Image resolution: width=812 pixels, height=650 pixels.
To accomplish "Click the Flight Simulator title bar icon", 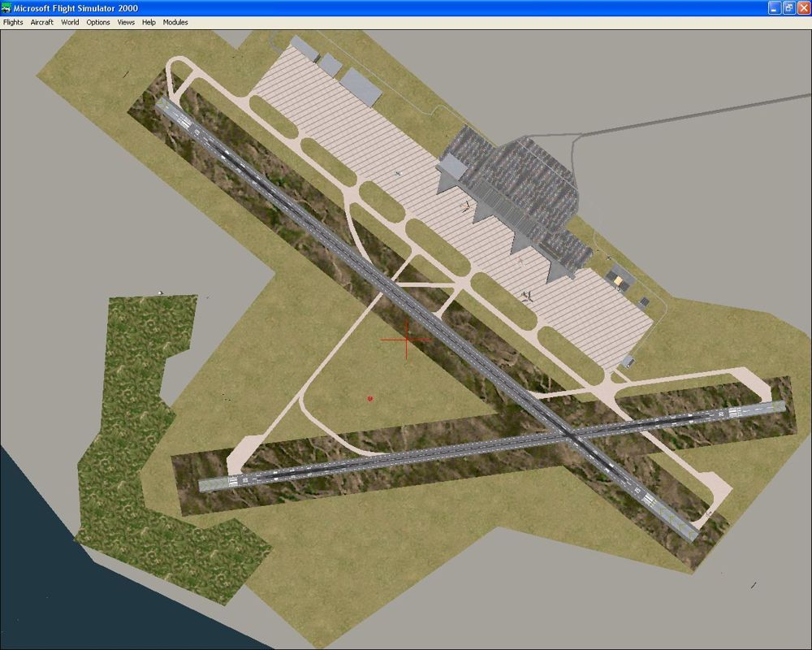I will tap(7, 7).
